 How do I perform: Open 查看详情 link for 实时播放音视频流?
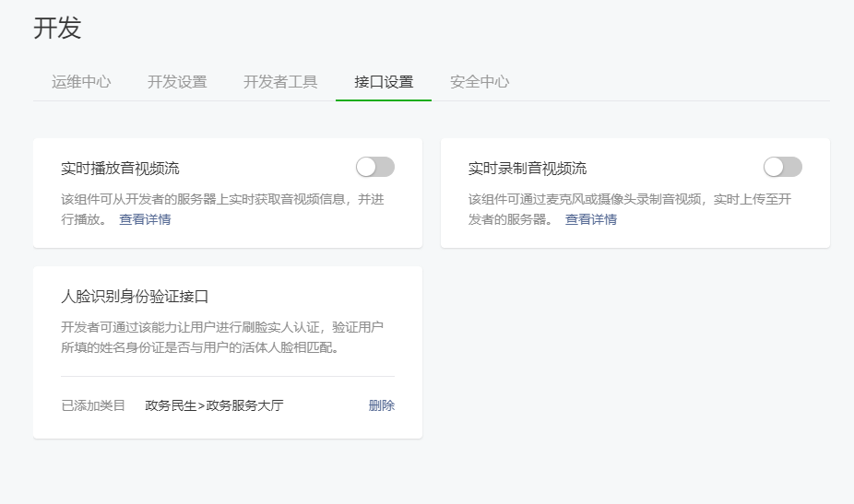(x=145, y=219)
